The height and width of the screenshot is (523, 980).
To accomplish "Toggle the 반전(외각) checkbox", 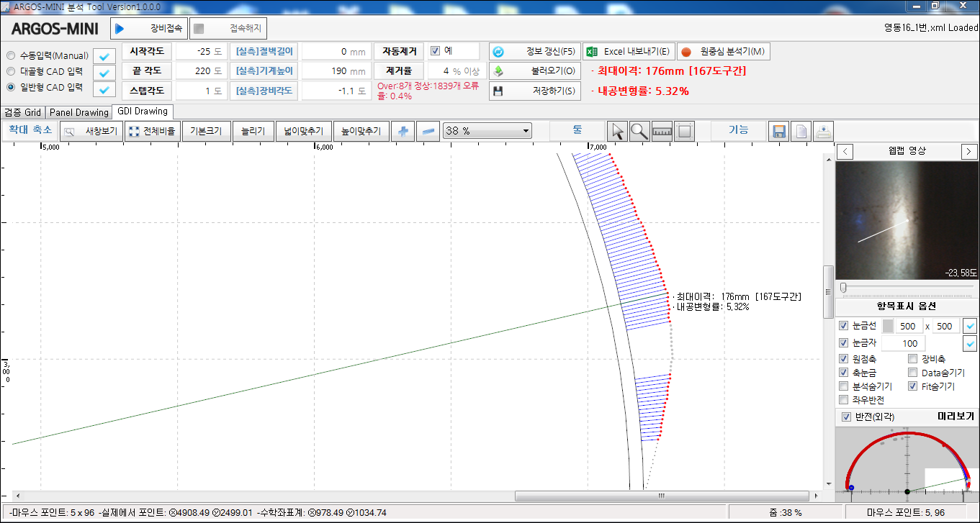I will (847, 417).
